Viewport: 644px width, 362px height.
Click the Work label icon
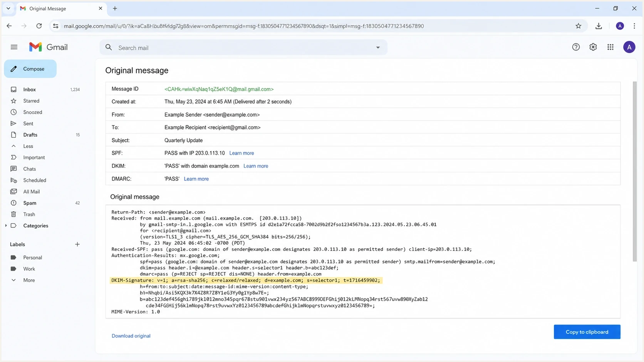pyautogui.click(x=13, y=269)
